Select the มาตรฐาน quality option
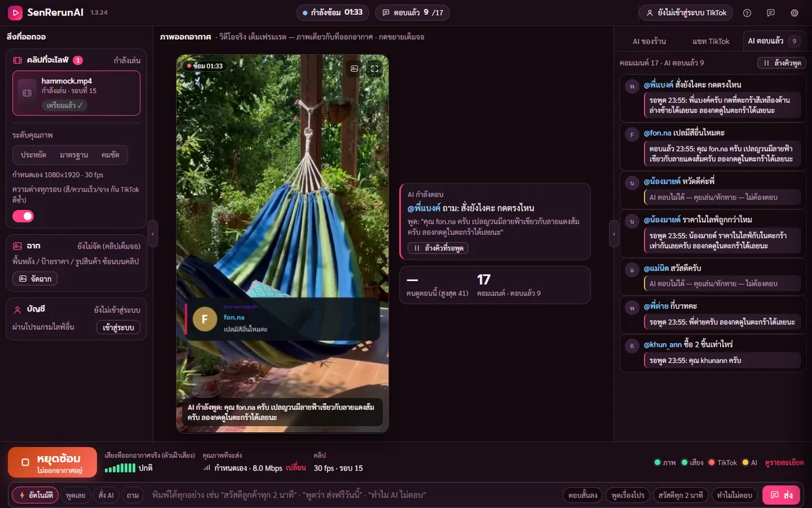Image resolution: width=812 pixels, height=508 pixels. (x=74, y=155)
